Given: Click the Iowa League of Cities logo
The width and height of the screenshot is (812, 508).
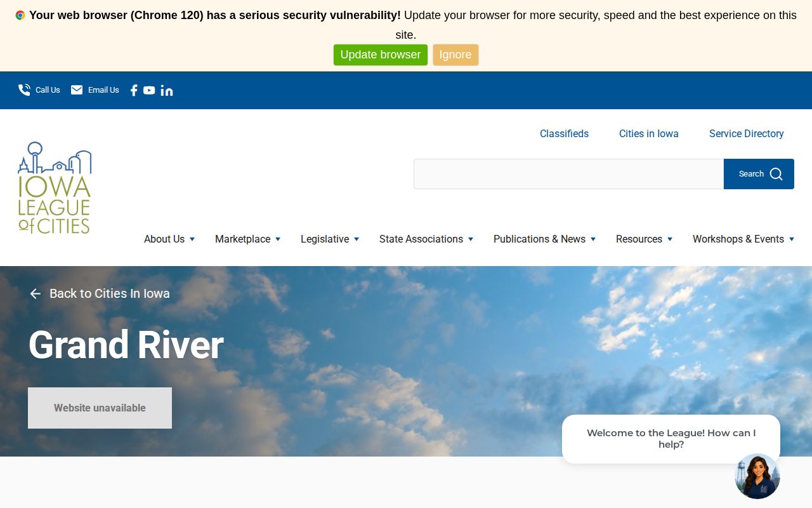Looking at the screenshot, I should click(55, 188).
